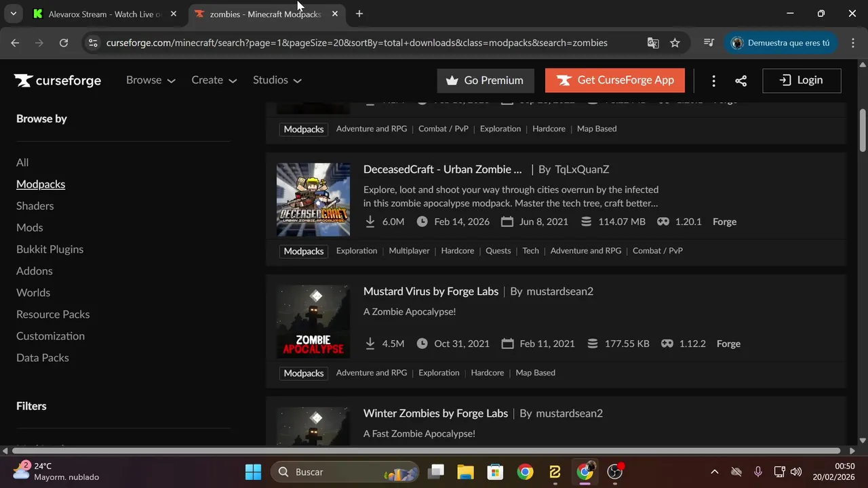Click the DeceasedCraft thumbnail image
This screenshot has height=488, width=868.
coord(313,200)
